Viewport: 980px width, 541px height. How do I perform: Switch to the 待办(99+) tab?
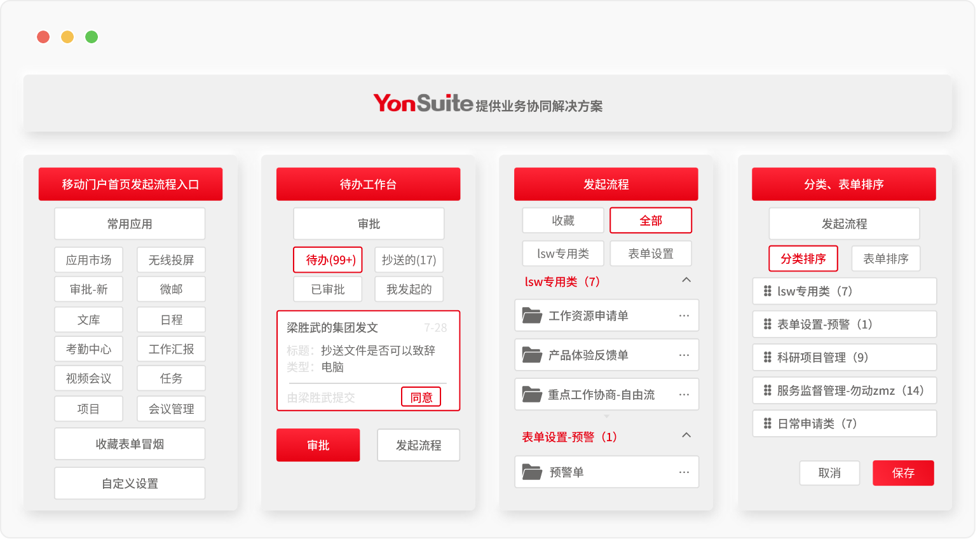(x=328, y=260)
